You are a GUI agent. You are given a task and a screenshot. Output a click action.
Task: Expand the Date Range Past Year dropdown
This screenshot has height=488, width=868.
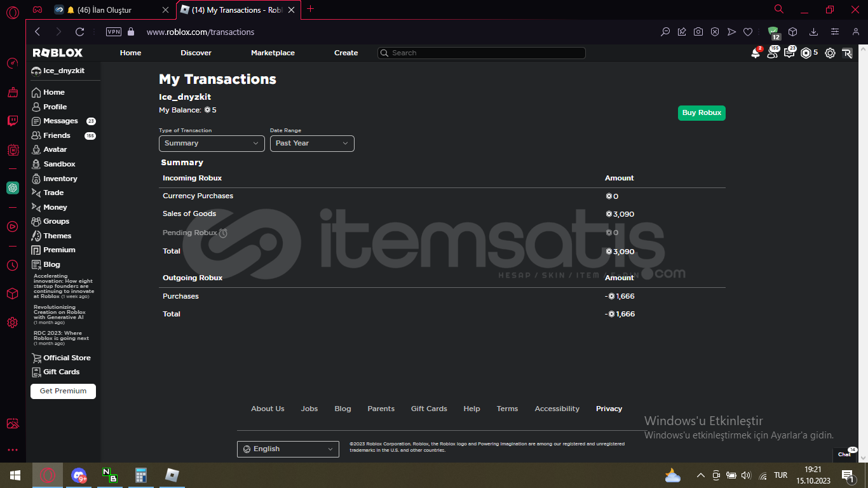click(x=312, y=144)
